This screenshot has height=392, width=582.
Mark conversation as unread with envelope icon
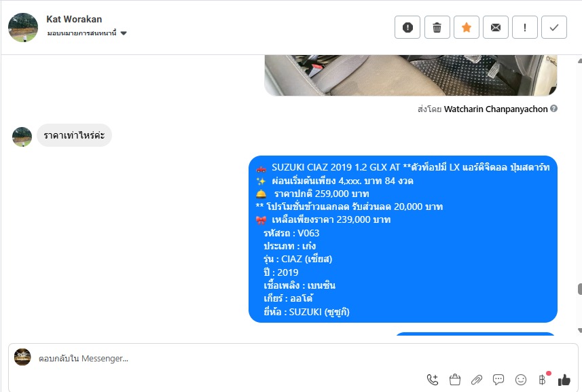496,27
